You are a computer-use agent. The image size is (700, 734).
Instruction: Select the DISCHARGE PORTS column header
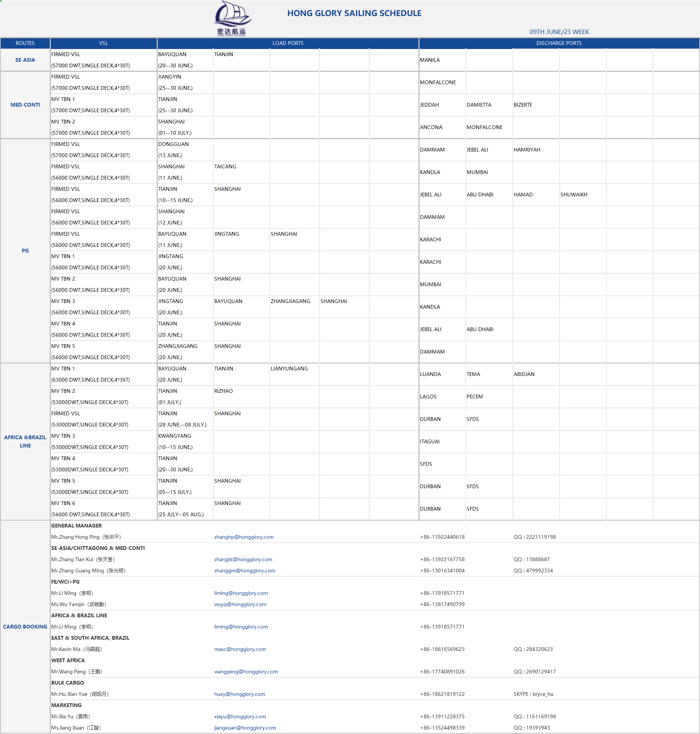point(559,43)
